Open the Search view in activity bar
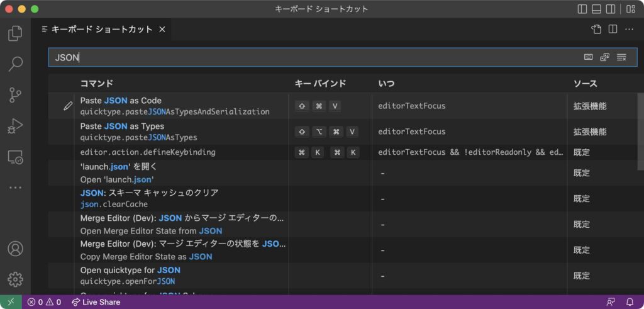644x309 pixels. [x=15, y=64]
